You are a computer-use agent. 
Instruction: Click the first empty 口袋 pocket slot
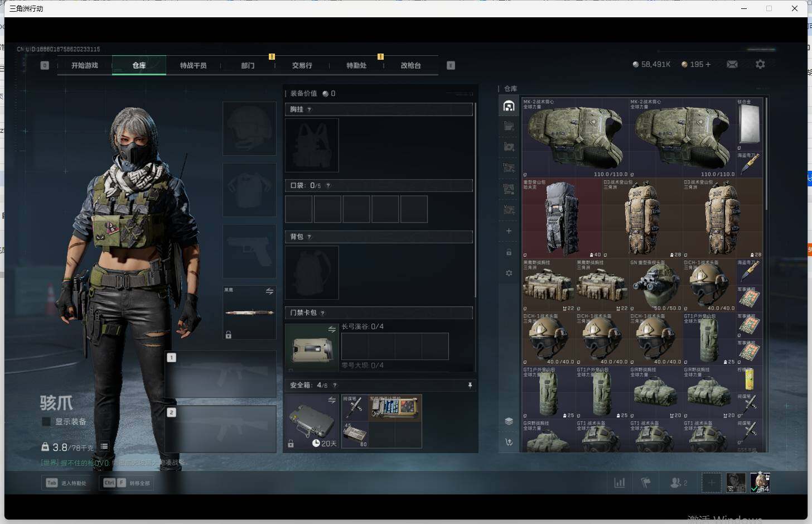pyautogui.click(x=299, y=209)
